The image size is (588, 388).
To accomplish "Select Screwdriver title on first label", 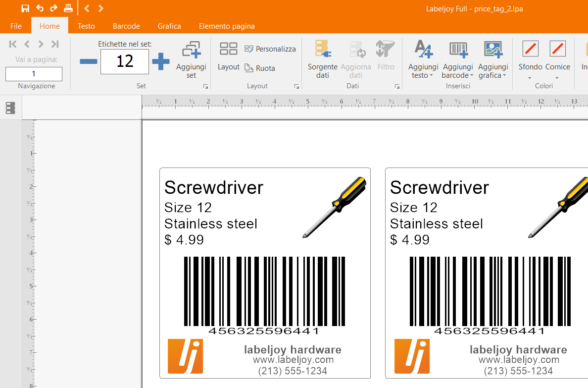I will (214, 187).
